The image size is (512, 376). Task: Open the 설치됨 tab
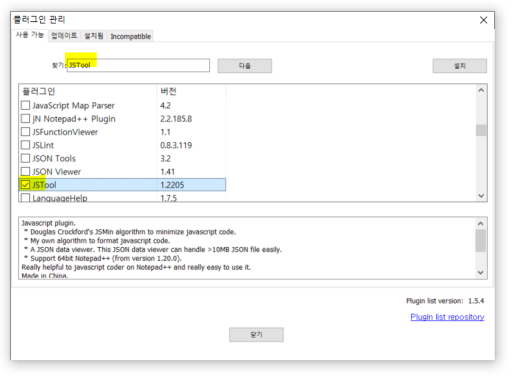(x=94, y=36)
